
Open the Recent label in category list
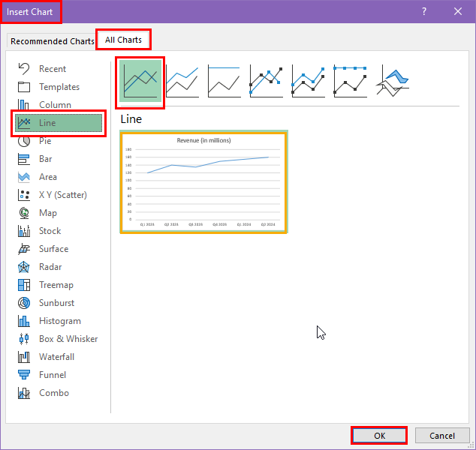coord(53,69)
